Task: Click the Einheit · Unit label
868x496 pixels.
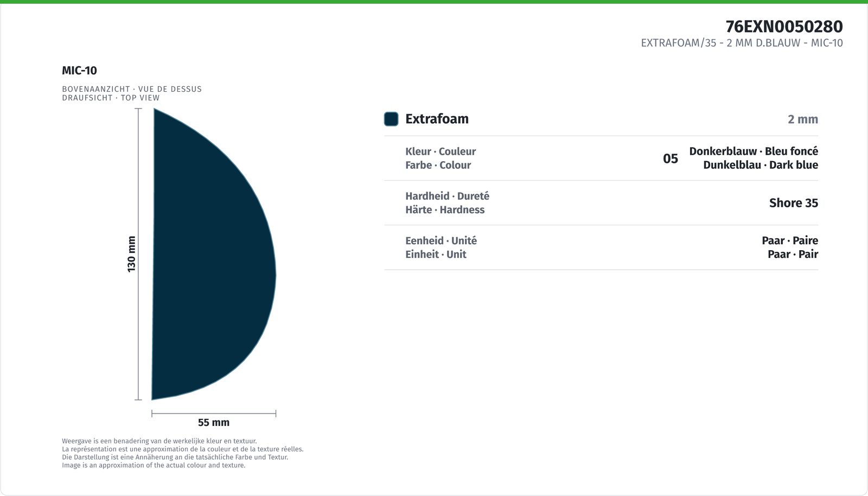Action: tap(436, 254)
